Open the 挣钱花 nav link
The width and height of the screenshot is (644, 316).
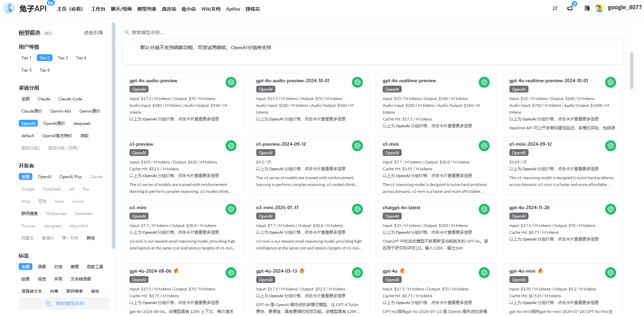point(252,9)
